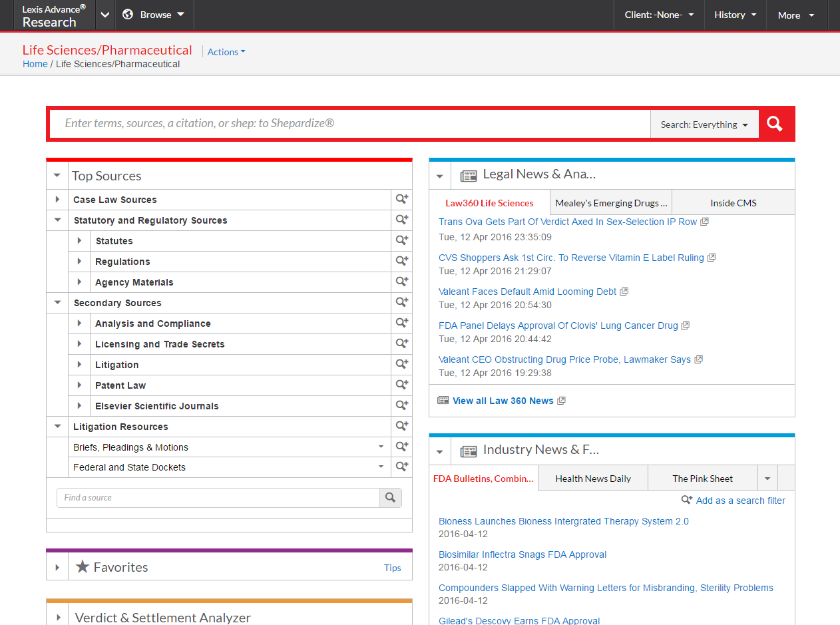This screenshot has height=625, width=840.
Task: Collapse the Top Sources panel
Action: tap(57, 176)
